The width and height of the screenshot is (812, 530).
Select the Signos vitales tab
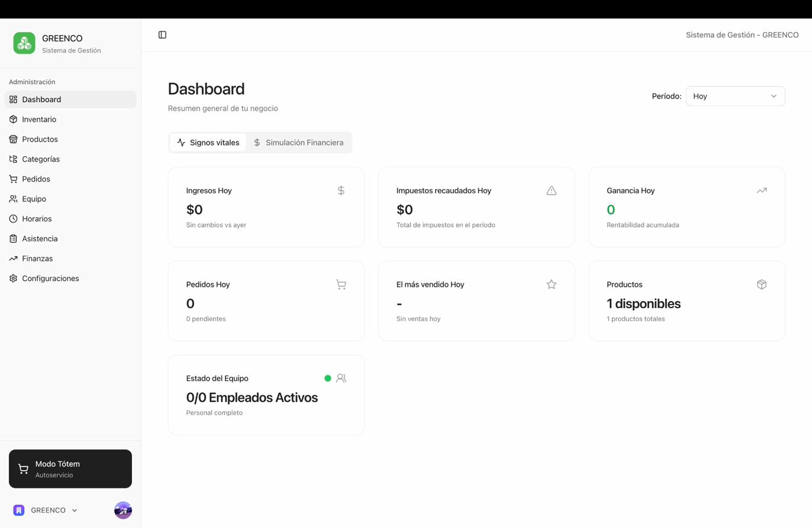coord(208,142)
